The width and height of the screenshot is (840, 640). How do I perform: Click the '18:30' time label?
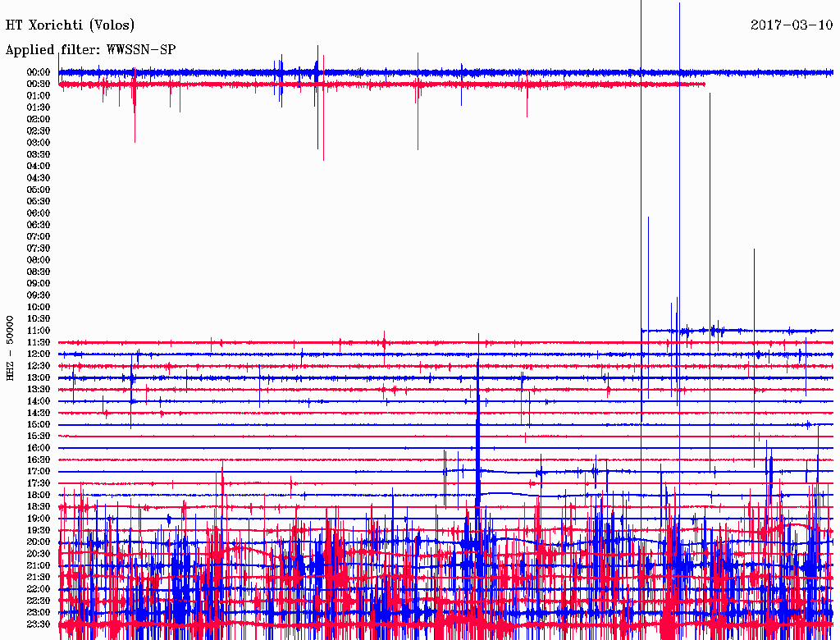coord(39,506)
